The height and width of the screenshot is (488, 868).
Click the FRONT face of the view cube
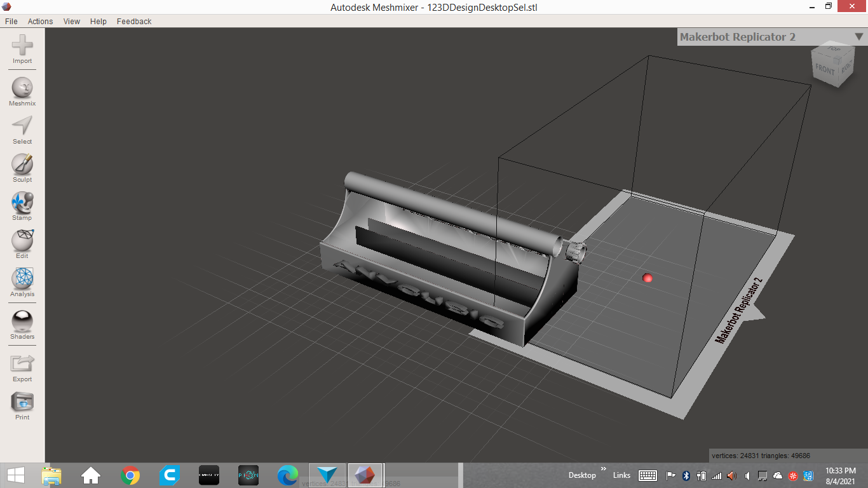click(x=825, y=69)
